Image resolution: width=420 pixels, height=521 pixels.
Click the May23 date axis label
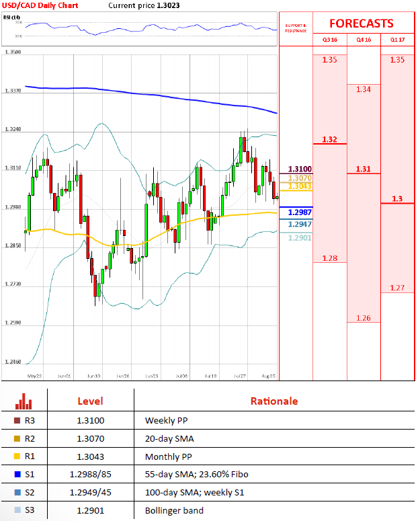(x=34, y=376)
